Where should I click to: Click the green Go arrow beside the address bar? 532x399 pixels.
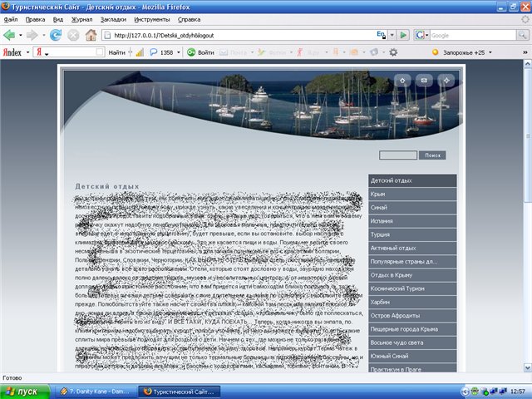[403, 35]
